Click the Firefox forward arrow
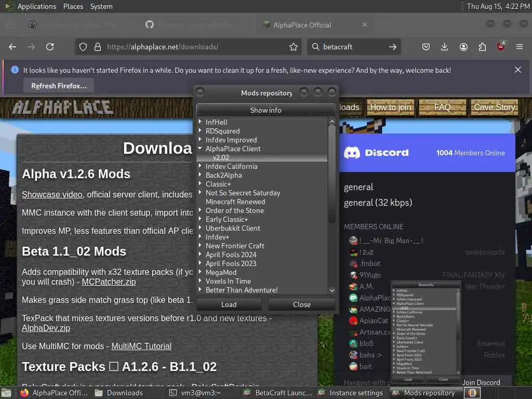The width and height of the screenshot is (532, 399). pos(31,47)
